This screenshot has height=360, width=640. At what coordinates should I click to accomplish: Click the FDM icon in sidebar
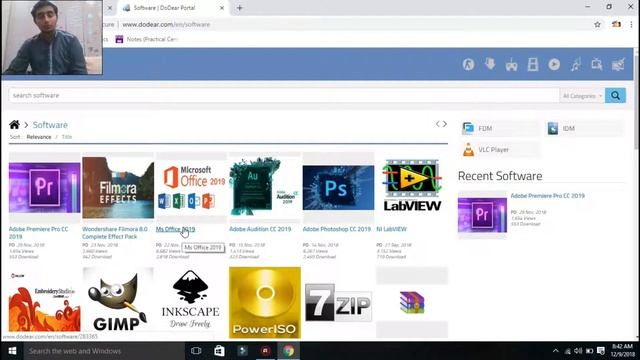tap(468, 129)
